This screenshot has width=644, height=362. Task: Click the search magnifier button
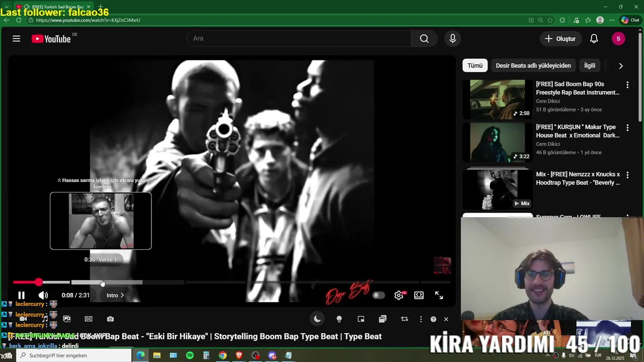[x=424, y=39]
